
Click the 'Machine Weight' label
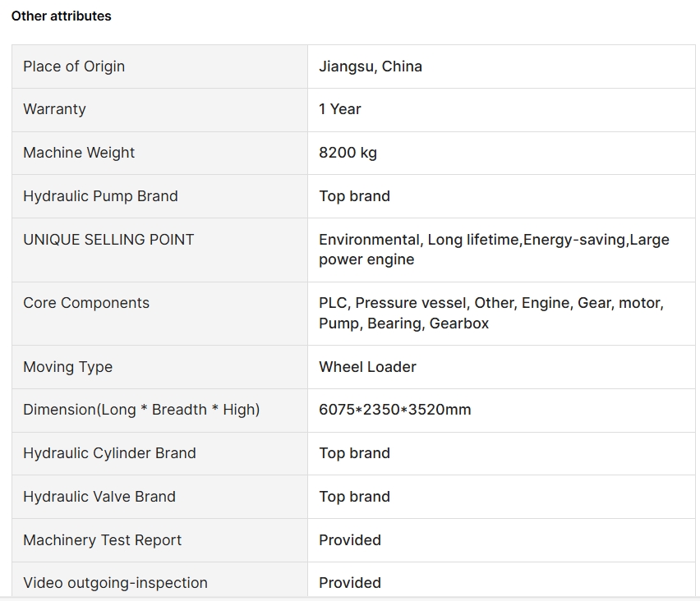[79, 153]
